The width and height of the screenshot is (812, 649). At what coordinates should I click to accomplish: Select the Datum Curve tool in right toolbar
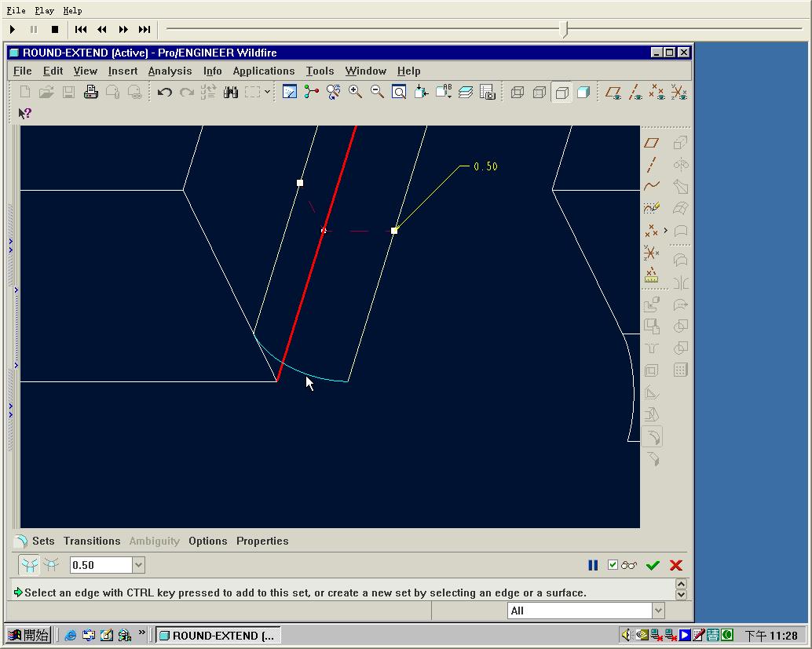click(652, 186)
